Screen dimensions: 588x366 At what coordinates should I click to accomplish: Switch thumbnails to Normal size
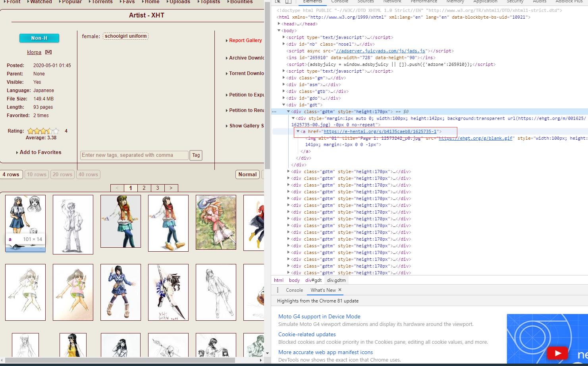coord(247,175)
